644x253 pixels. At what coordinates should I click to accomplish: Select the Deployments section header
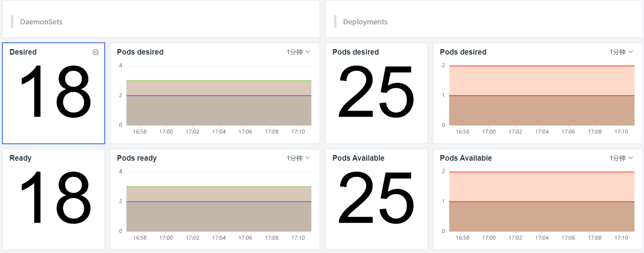point(365,22)
